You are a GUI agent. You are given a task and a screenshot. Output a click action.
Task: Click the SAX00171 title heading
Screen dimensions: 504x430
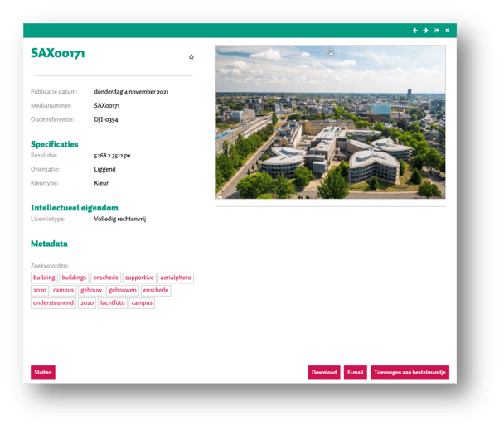coord(58,53)
